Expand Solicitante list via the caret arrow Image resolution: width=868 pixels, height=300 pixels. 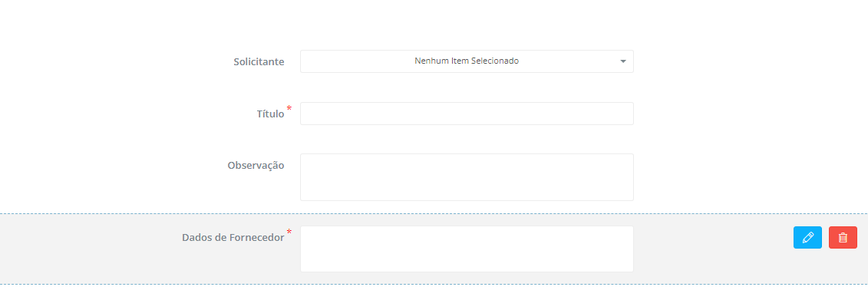622,61
